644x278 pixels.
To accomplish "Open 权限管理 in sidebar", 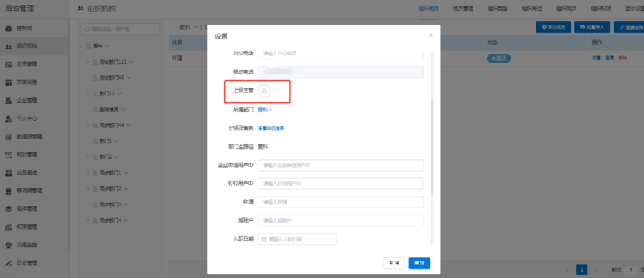I will pyautogui.click(x=26, y=227).
